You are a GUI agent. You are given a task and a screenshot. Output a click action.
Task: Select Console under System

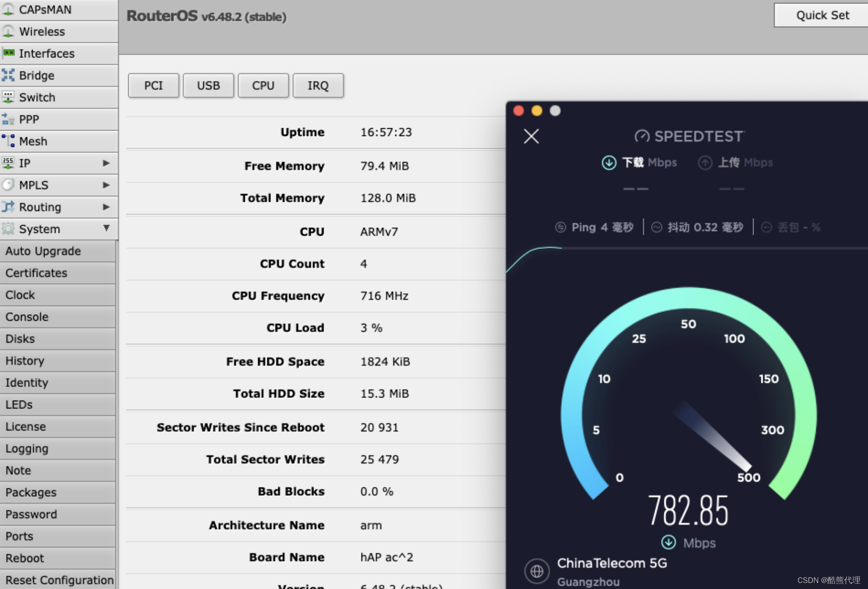point(57,317)
